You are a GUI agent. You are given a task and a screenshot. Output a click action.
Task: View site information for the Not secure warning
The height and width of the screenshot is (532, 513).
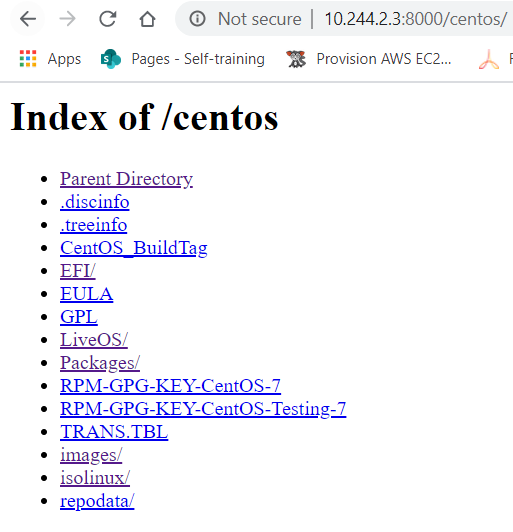(x=197, y=19)
